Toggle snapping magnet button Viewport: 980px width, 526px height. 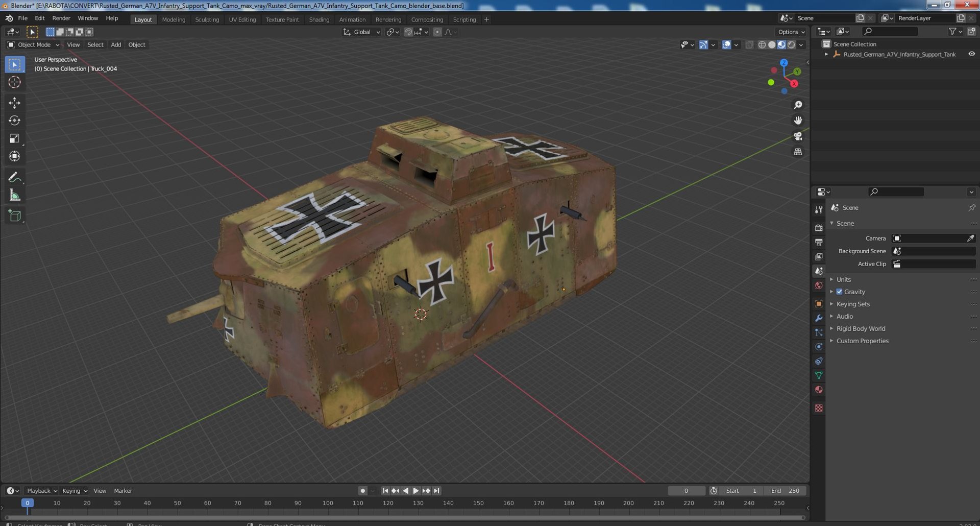pyautogui.click(x=408, y=32)
